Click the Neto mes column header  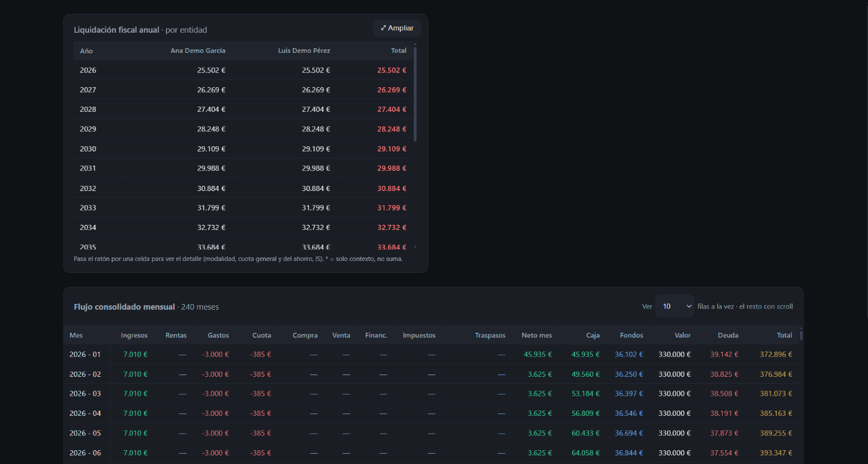tap(537, 335)
